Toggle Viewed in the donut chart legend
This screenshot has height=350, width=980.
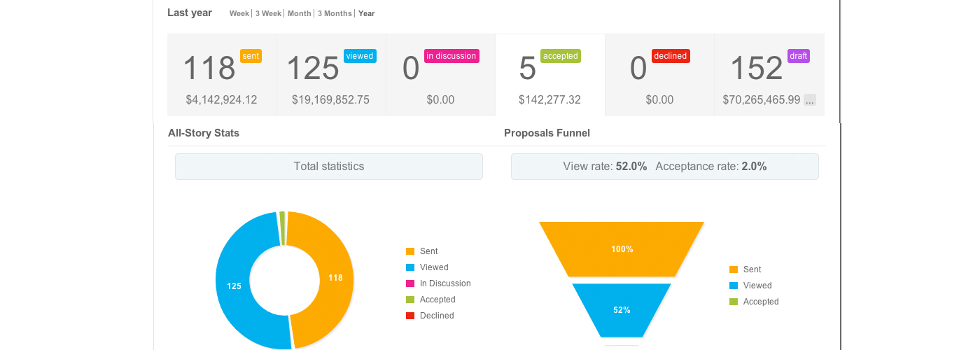pos(427,267)
